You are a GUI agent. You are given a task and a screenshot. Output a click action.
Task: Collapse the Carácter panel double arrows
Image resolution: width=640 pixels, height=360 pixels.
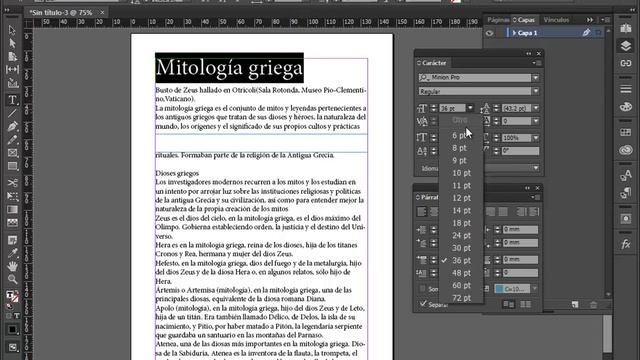coord(529,53)
